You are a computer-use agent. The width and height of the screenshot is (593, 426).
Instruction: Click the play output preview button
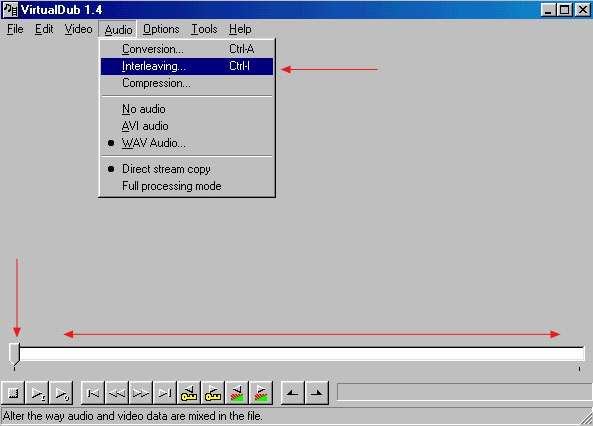coord(61,393)
